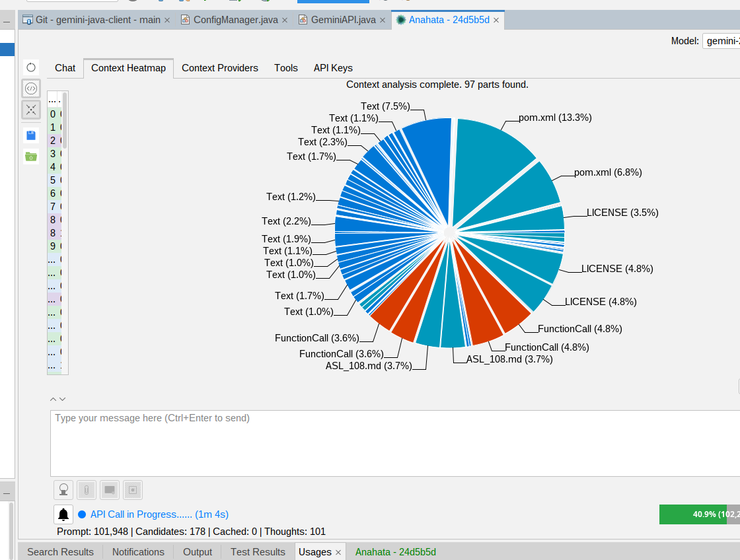Click the API Call in Progress status
Viewport: 740px width, 560px height.
click(x=159, y=514)
